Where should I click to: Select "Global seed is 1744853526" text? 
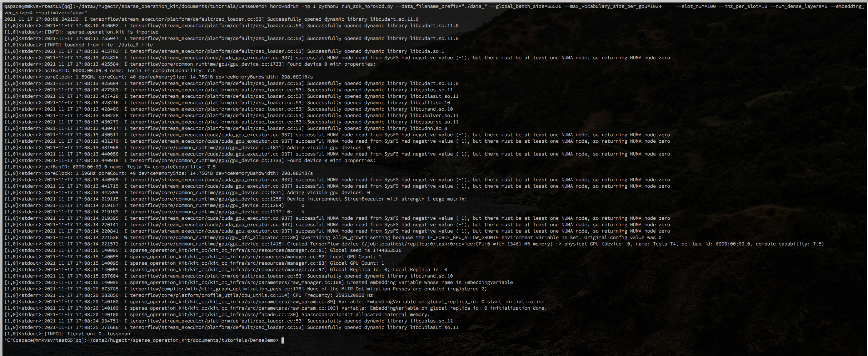(366, 250)
